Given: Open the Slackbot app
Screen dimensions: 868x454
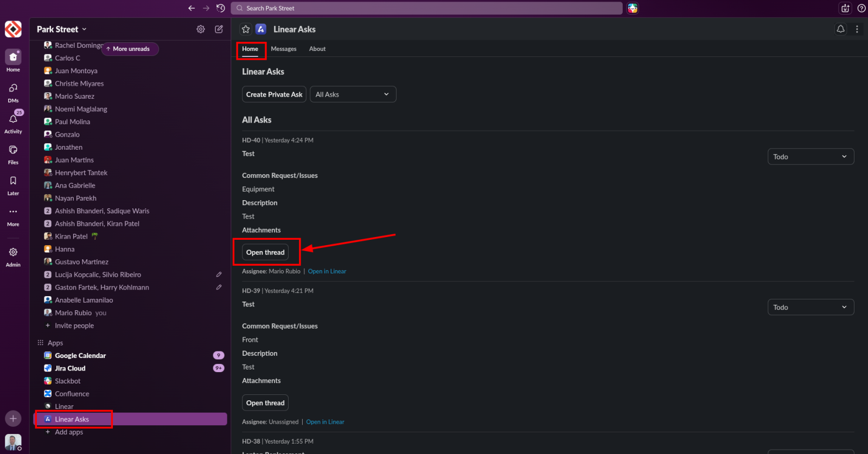Looking at the screenshot, I should click(x=130, y=381).
